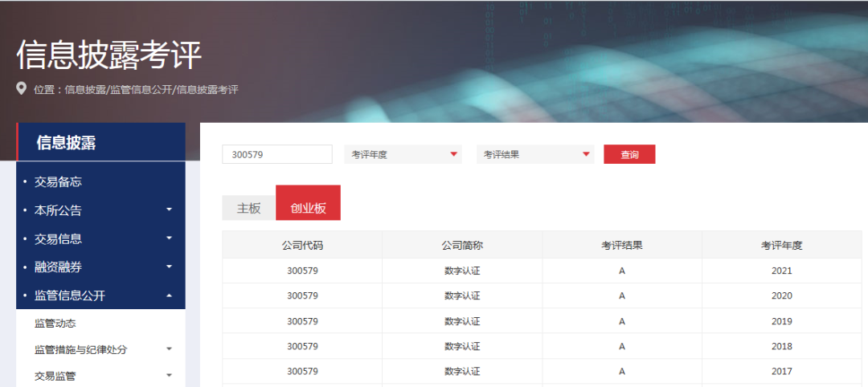This screenshot has width=868, height=387.
Task: Click 信息披露 sidebar heading
Action: pyautogui.click(x=66, y=143)
